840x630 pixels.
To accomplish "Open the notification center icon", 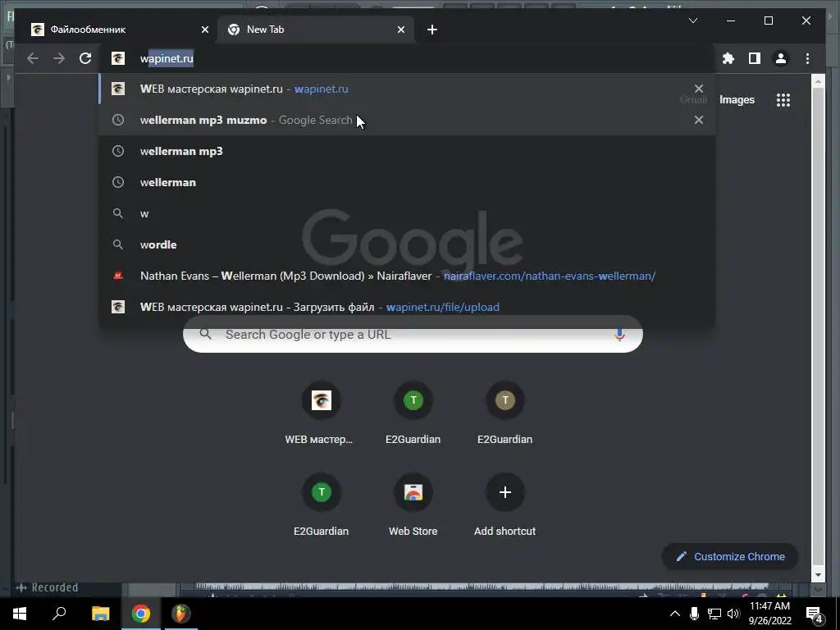I will (815, 614).
